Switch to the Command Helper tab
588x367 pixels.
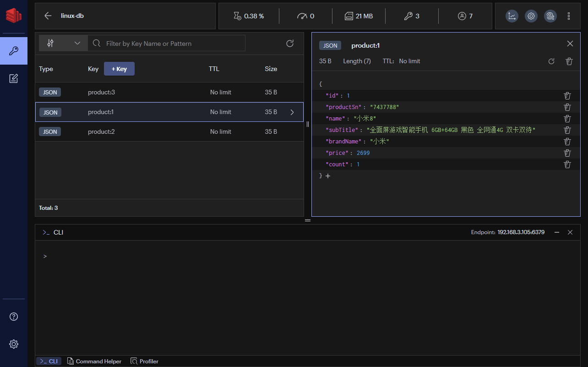[x=94, y=361]
